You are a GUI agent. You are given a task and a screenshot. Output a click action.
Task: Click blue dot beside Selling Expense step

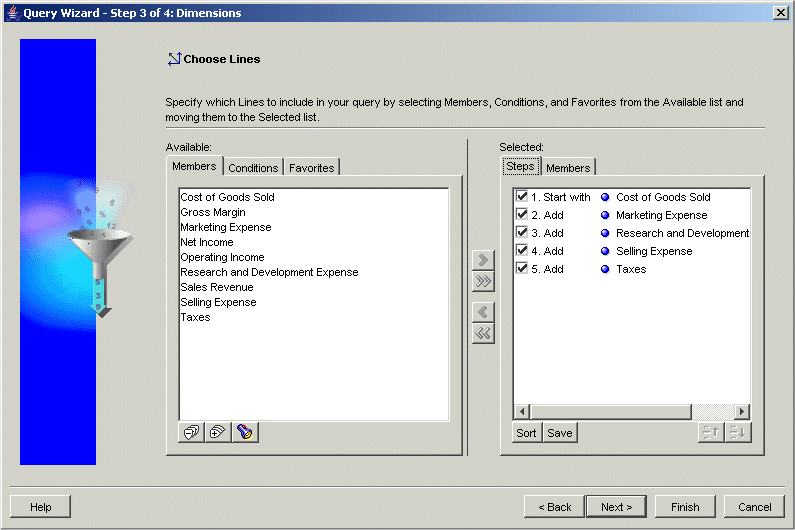point(605,251)
